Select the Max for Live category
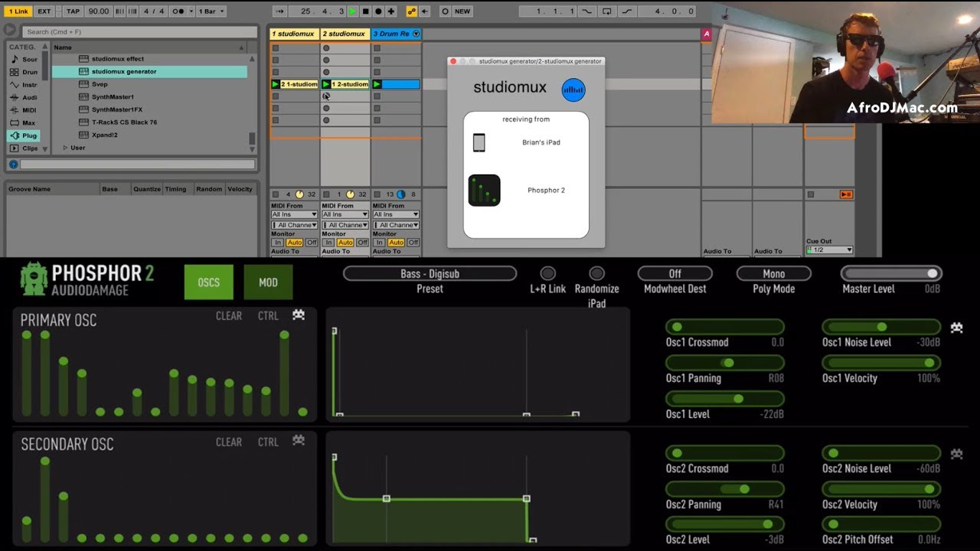The width and height of the screenshot is (980, 551). [23, 122]
